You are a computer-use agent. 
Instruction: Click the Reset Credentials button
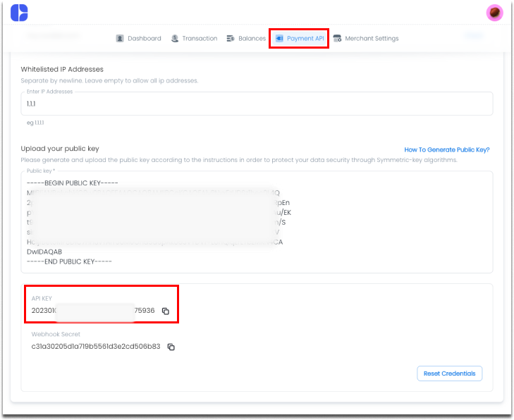click(x=449, y=373)
